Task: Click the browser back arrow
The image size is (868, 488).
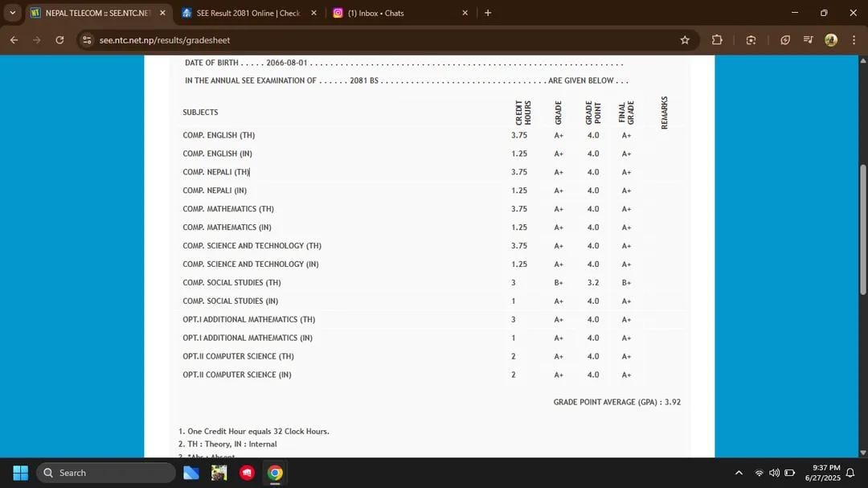Action: 14,39
